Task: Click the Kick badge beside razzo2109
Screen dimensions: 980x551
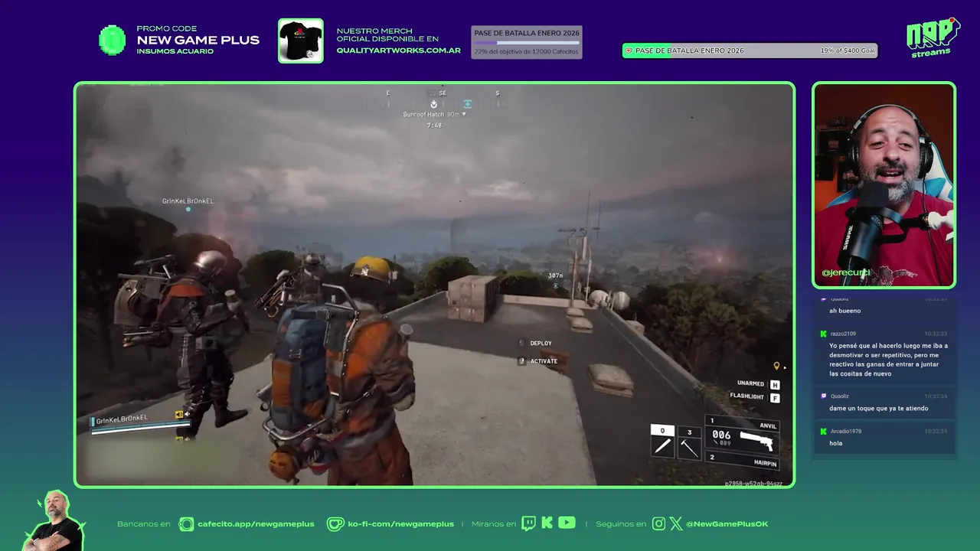Action: pyautogui.click(x=824, y=334)
